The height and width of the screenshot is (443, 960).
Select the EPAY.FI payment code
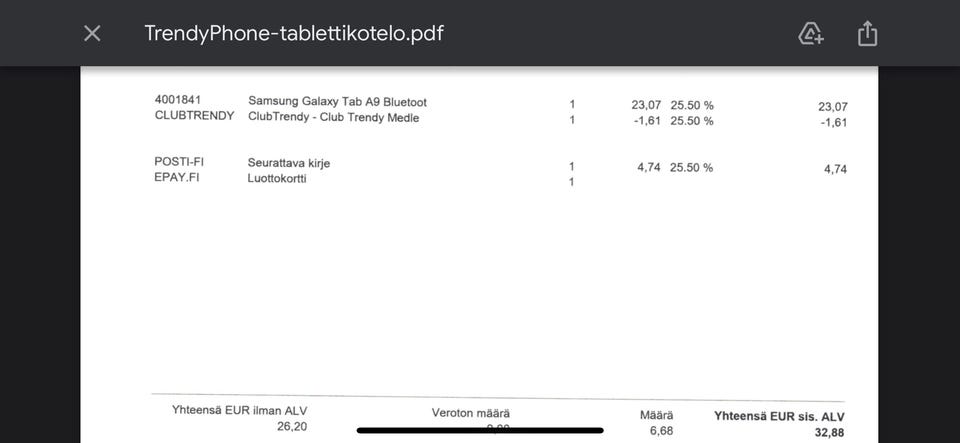click(x=176, y=178)
